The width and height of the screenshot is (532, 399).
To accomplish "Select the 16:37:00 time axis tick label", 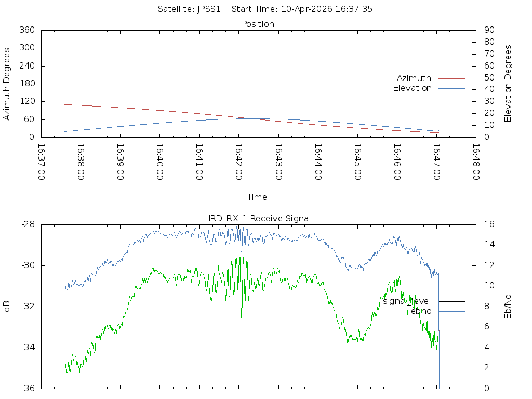I will (41, 162).
